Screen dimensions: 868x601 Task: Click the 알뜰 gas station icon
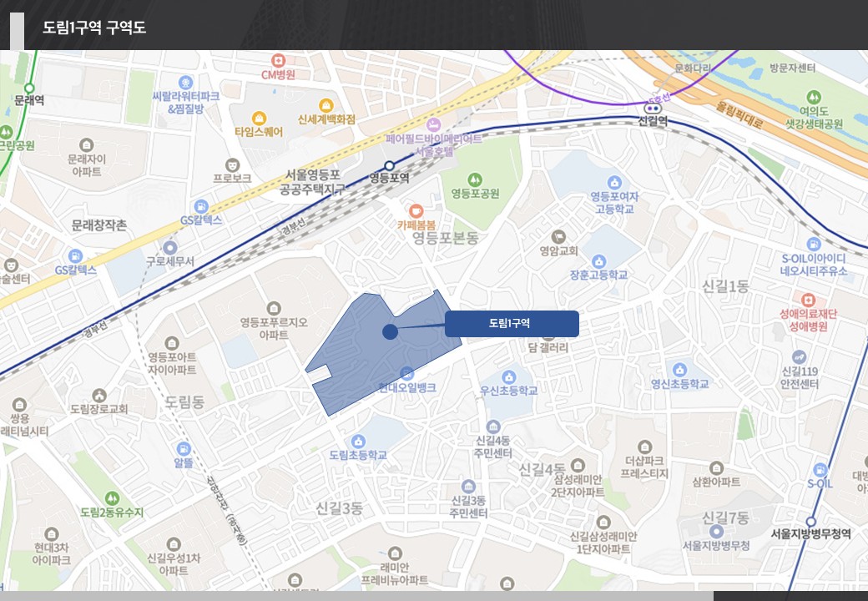click(184, 449)
